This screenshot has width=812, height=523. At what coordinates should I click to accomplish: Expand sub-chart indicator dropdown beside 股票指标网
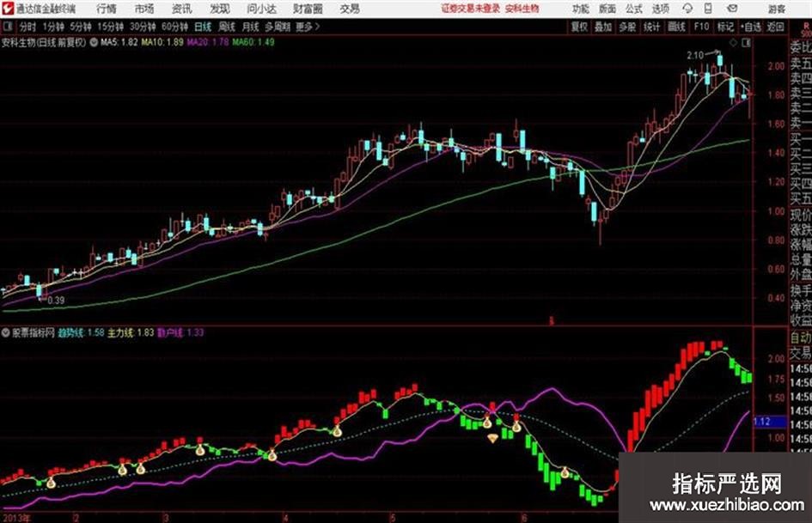(6, 332)
